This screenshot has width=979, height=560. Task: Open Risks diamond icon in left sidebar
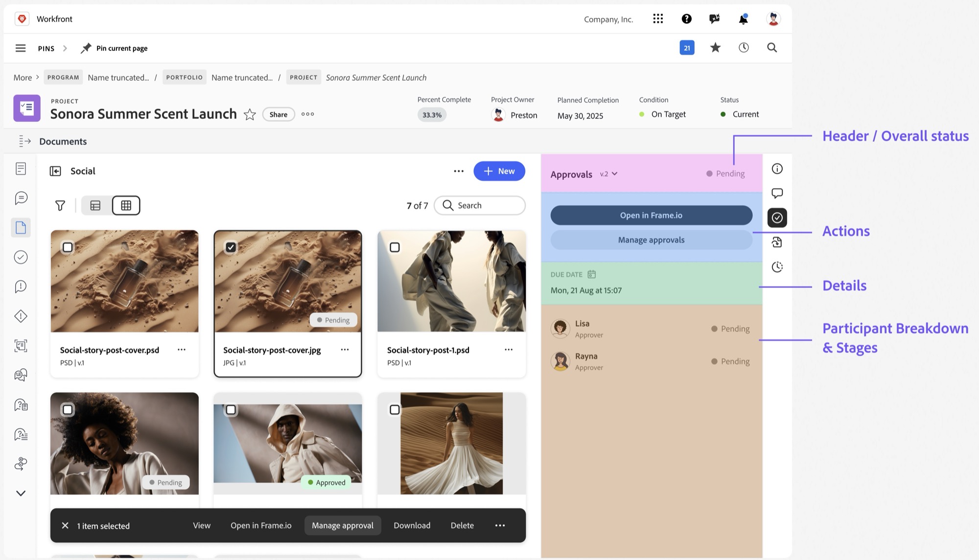pos(21,316)
